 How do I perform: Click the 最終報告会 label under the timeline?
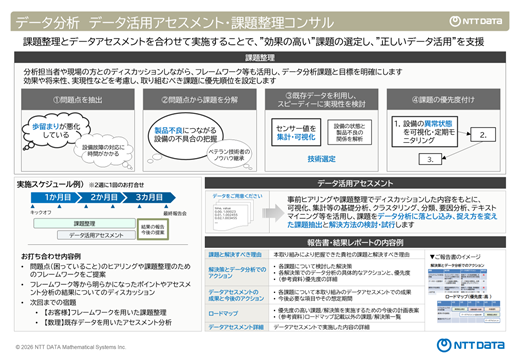pyautogui.click(x=175, y=213)
